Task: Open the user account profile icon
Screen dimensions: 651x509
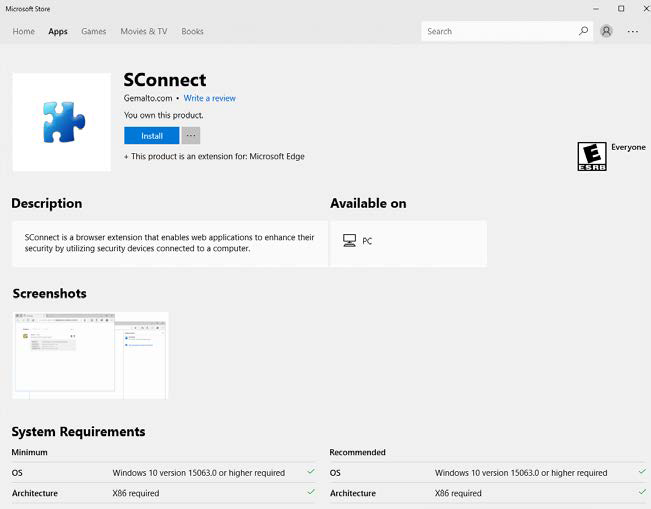Action: click(606, 31)
